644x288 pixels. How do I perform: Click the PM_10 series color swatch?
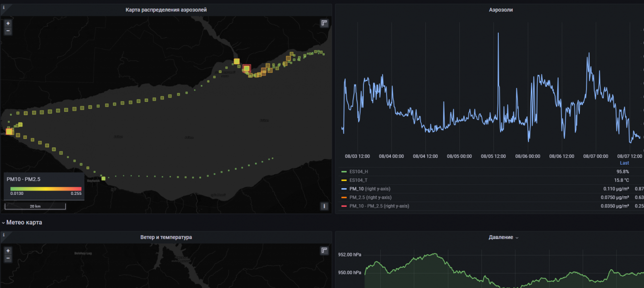pyautogui.click(x=344, y=189)
